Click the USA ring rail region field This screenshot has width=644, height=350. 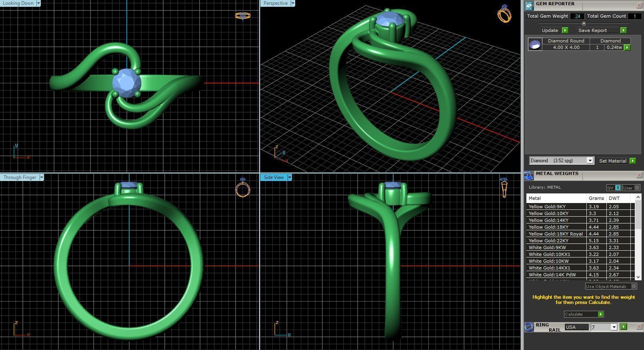tap(576, 327)
